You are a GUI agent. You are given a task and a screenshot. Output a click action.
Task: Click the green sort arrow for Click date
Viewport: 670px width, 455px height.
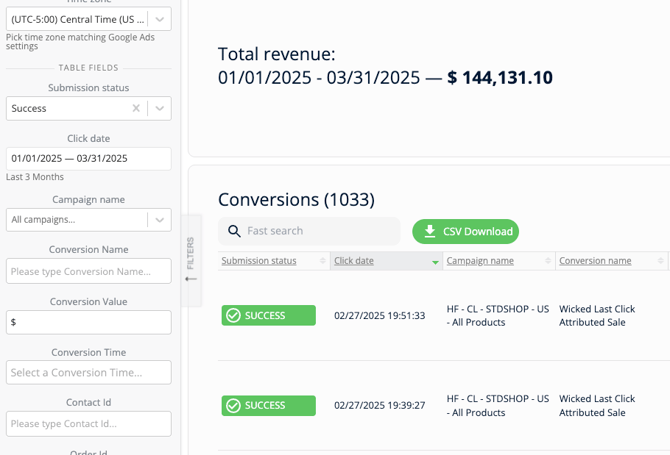click(435, 262)
